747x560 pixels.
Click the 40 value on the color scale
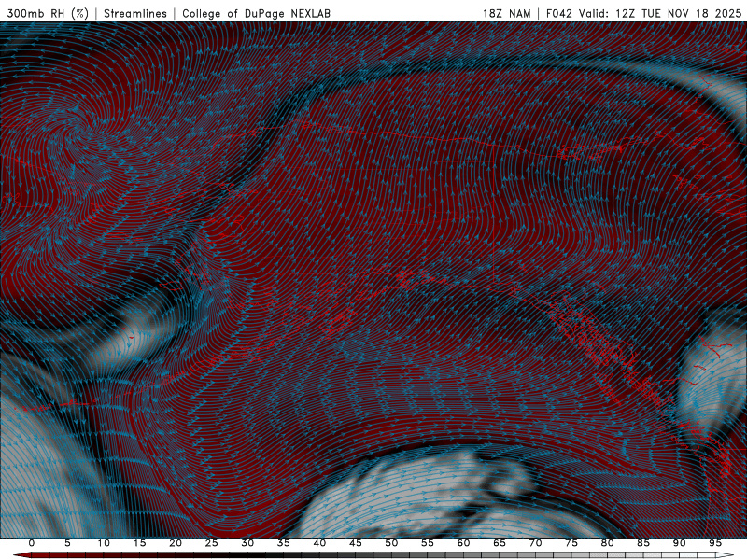(x=319, y=543)
